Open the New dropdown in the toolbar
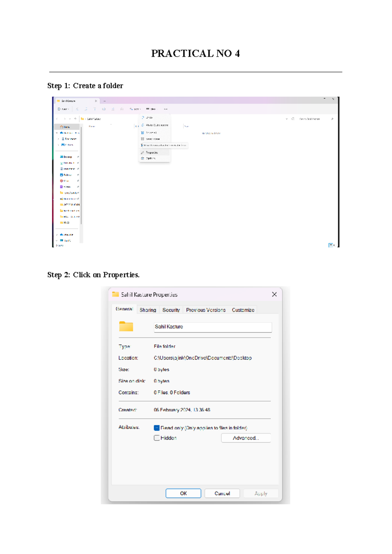Image resolution: width=392 pixels, height=554 pixels. (63, 109)
